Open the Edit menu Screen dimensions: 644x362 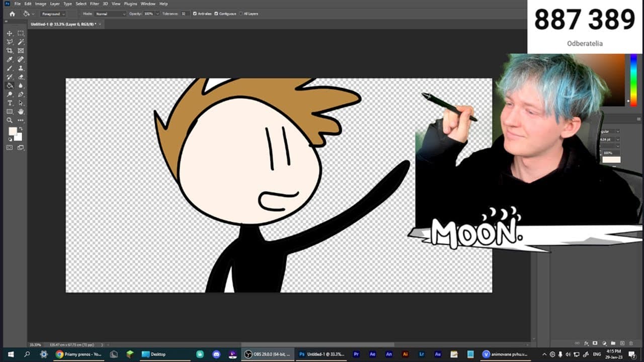[28, 4]
